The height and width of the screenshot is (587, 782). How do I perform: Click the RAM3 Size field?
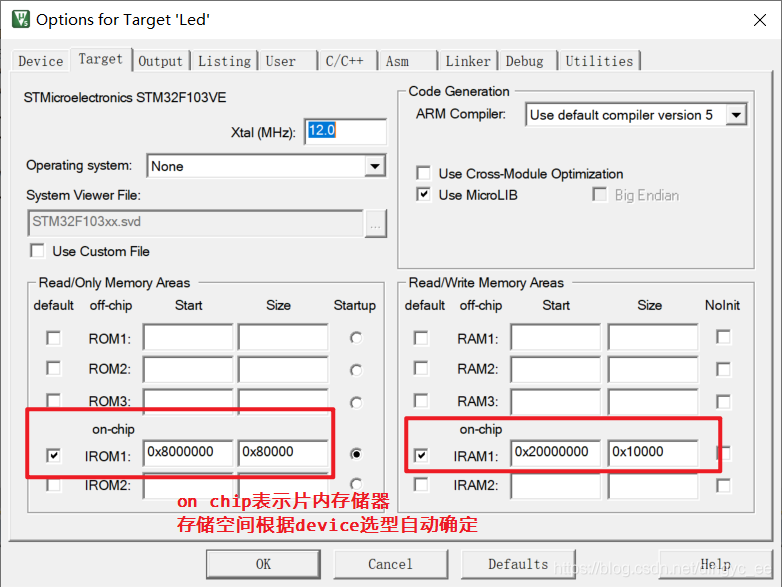click(653, 401)
